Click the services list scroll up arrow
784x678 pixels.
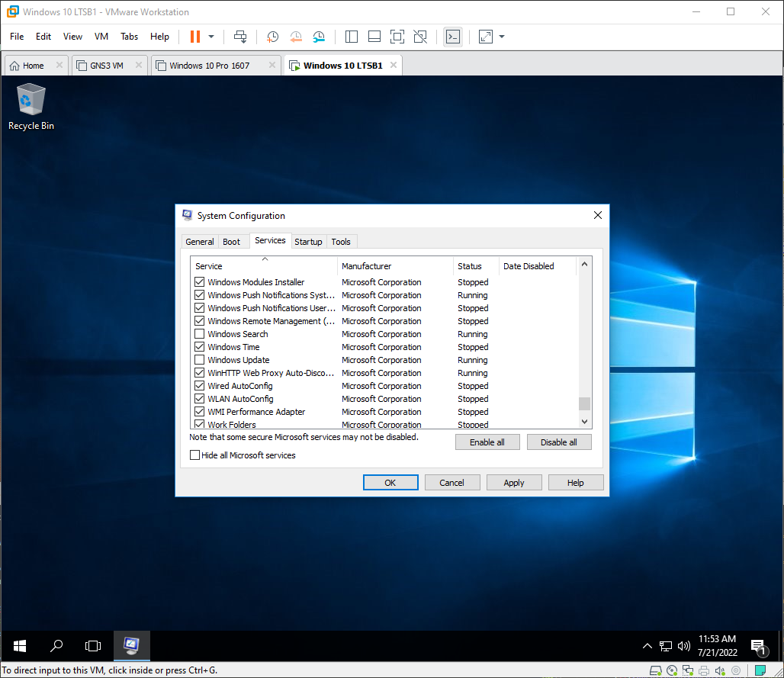tap(584, 264)
